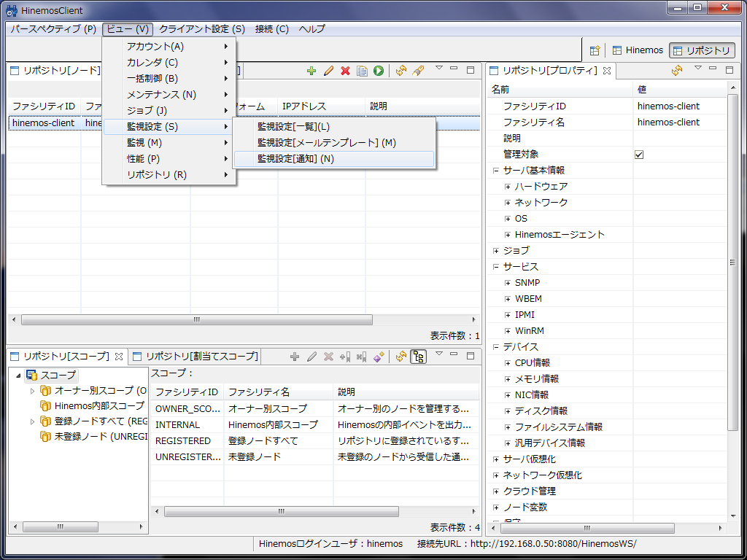
Task: Click vertical scrollbar of property panel
Action: pos(732,262)
